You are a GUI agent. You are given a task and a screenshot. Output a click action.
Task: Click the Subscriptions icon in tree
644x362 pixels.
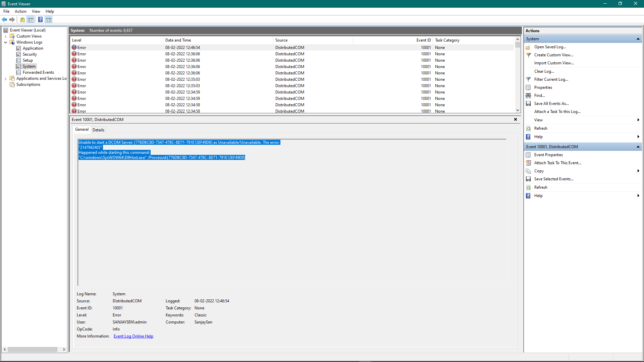click(x=12, y=84)
